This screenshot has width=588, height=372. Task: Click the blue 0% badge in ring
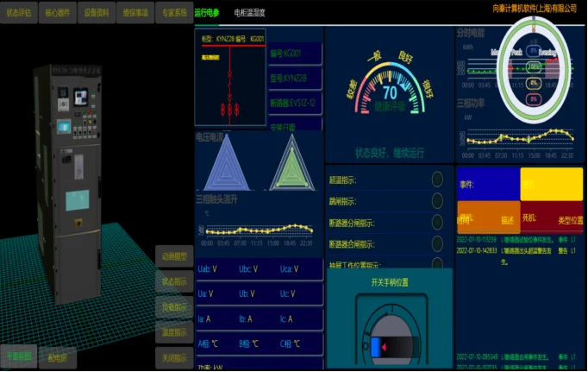click(x=534, y=51)
